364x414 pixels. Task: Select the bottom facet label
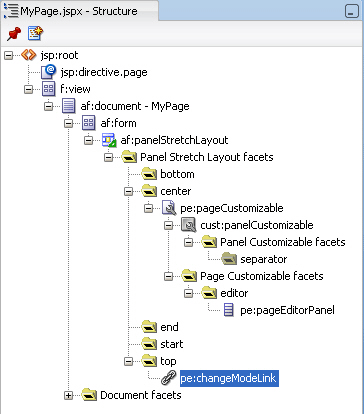point(177,174)
